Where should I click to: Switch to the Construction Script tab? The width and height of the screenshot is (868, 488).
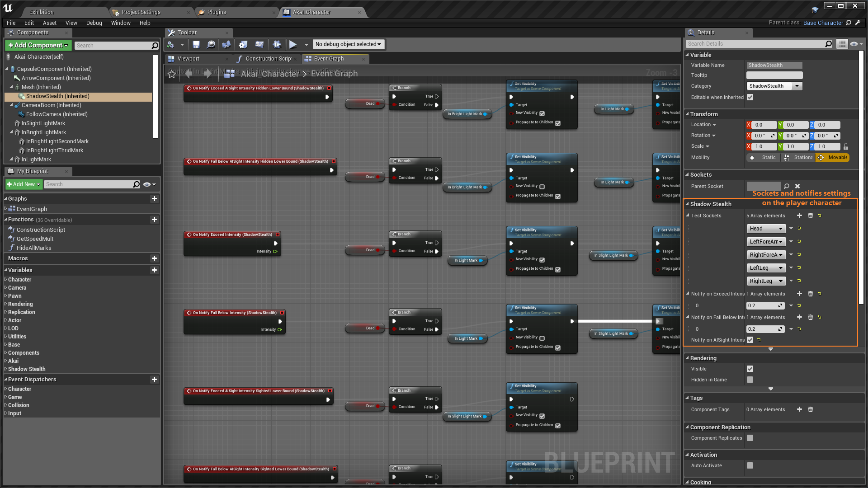tap(268, 59)
